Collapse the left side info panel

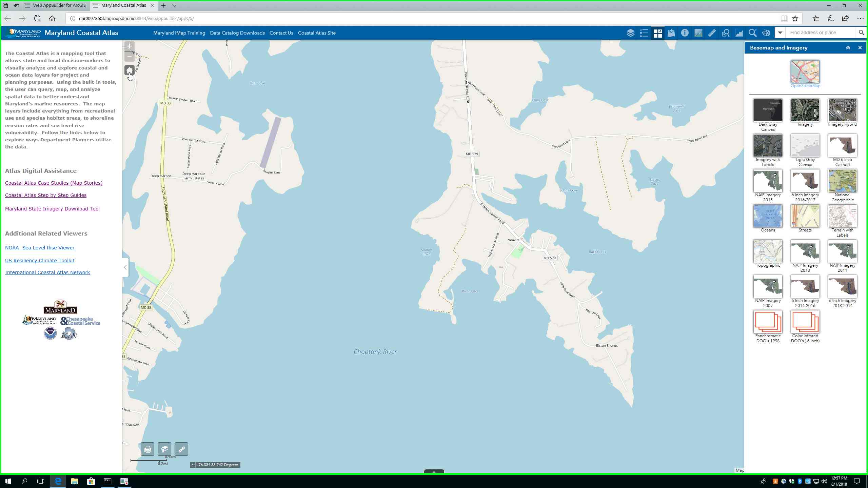125,267
